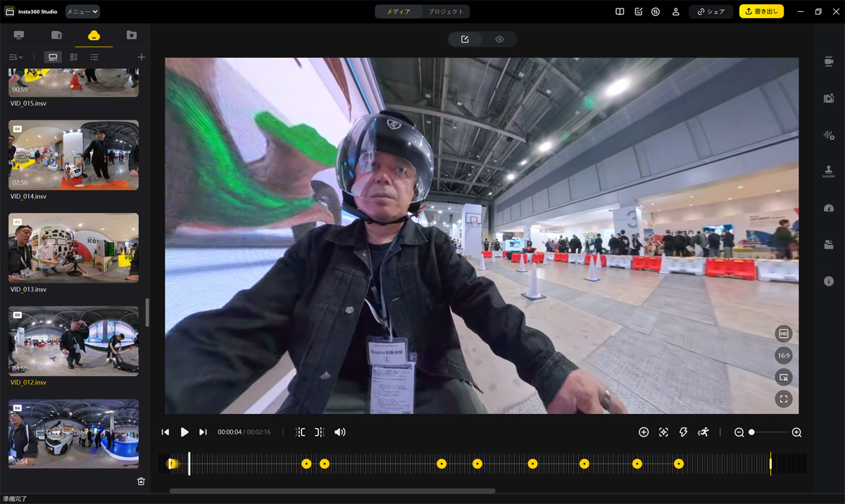845x504 pixels.
Task: Click the 書き出し export button
Action: point(761,11)
